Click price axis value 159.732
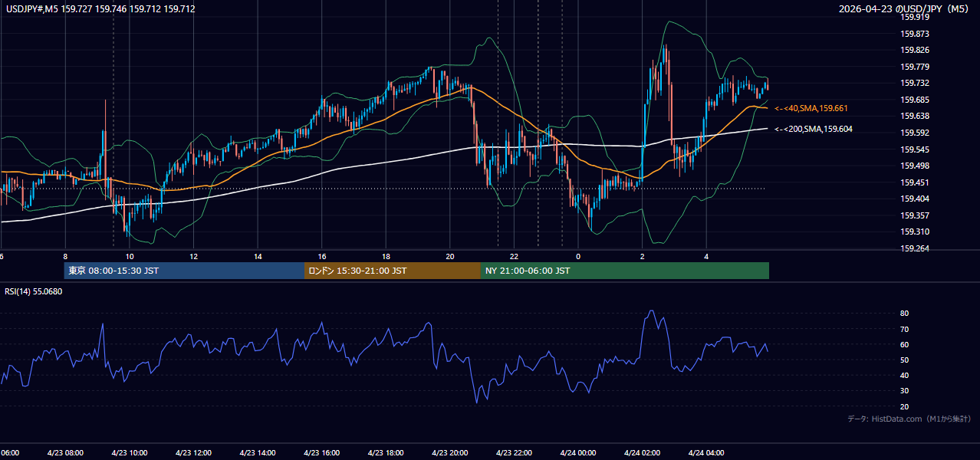This screenshot has width=980, height=460. pyautogui.click(x=915, y=84)
